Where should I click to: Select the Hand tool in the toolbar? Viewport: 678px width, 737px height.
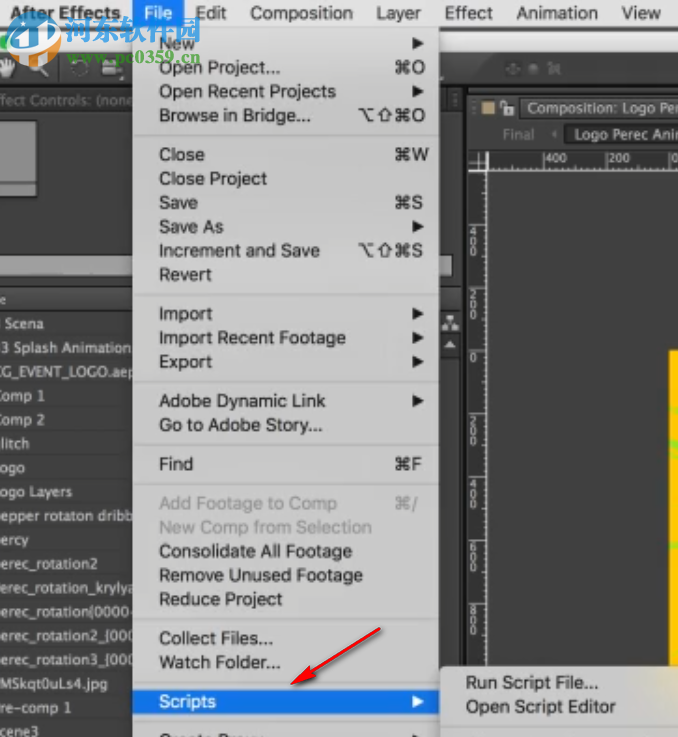pyautogui.click(x=7, y=69)
